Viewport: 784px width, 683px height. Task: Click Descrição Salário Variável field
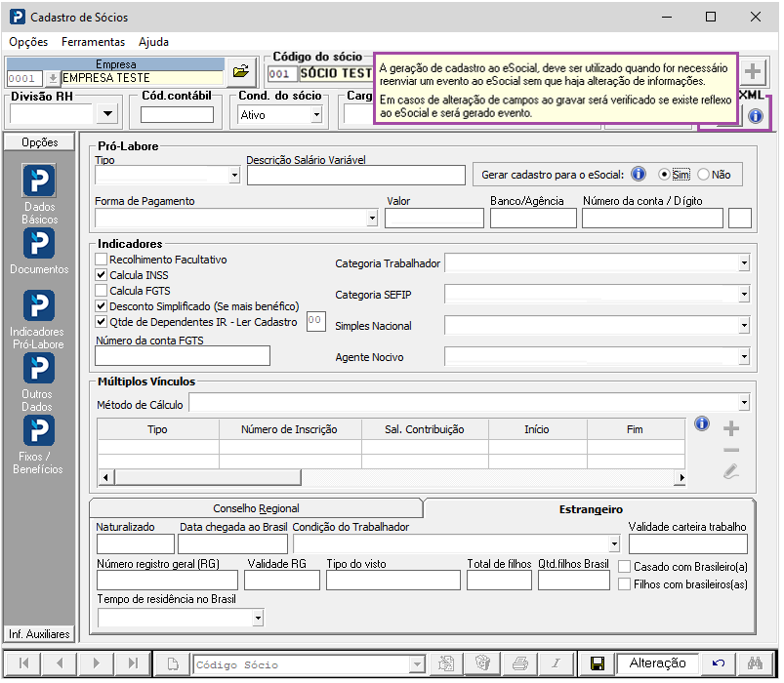tap(356, 175)
